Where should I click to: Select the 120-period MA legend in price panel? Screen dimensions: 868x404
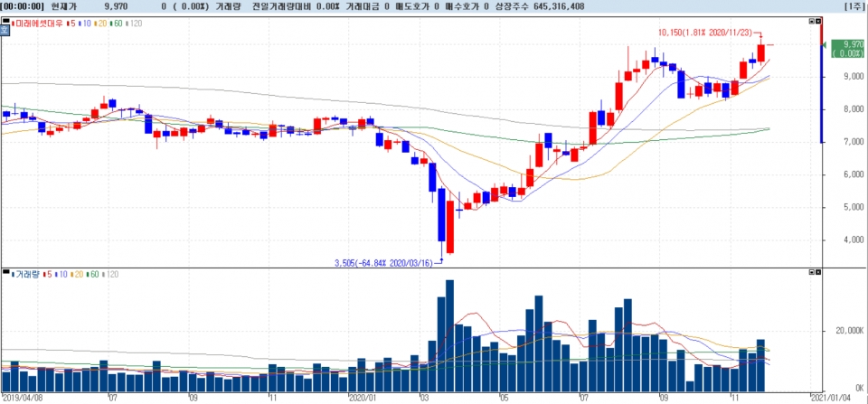(x=134, y=23)
